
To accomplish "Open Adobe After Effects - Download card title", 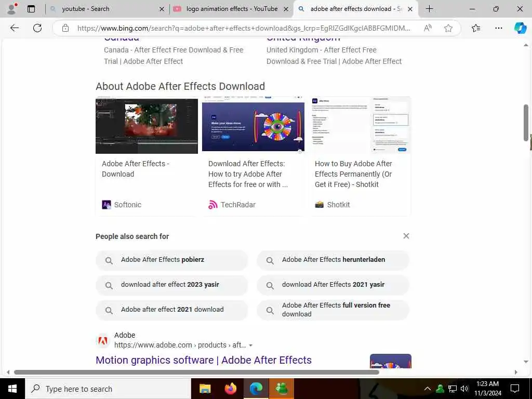I will (136, 169).
